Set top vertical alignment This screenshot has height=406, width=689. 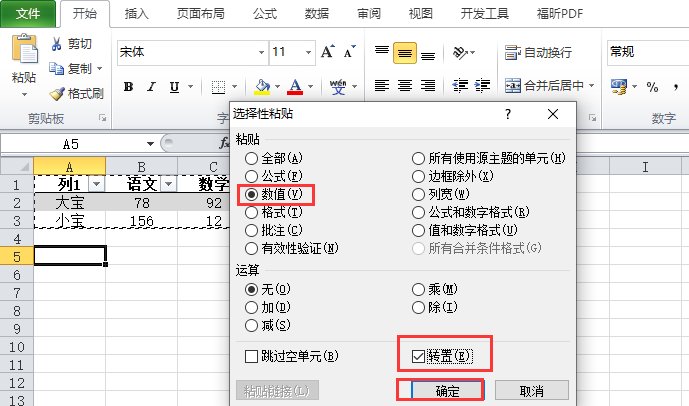pyautogui.click(x=382, y=53)
